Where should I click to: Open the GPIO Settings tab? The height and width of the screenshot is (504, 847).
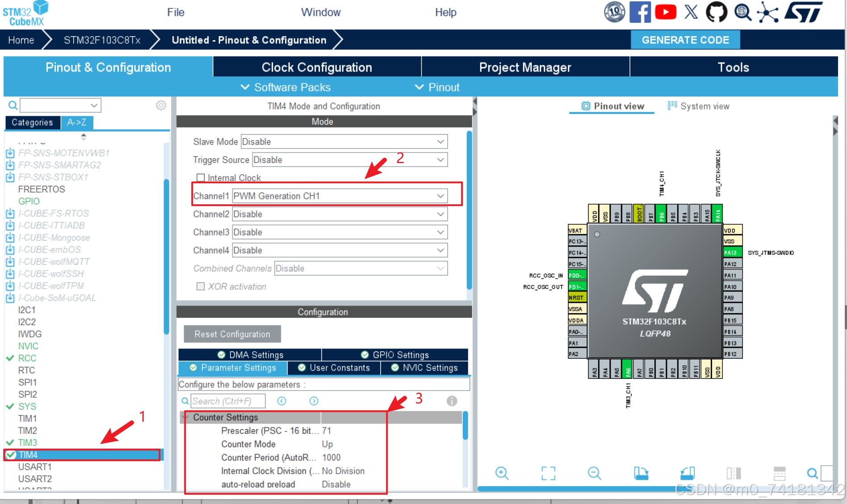coord(395,355)
